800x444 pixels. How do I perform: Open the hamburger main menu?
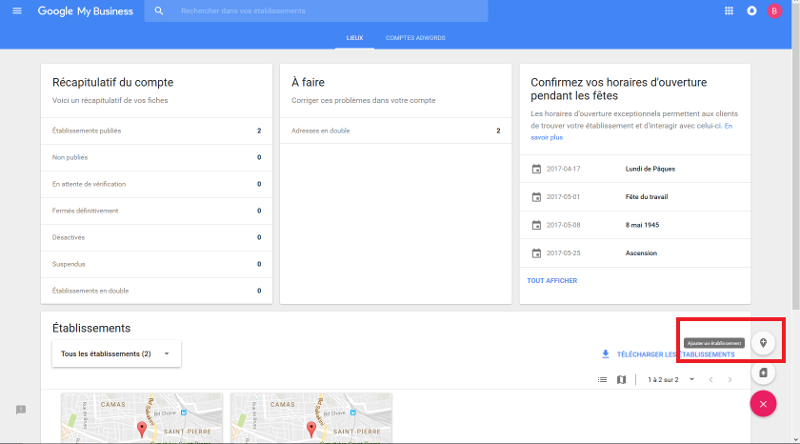[16, 11]
